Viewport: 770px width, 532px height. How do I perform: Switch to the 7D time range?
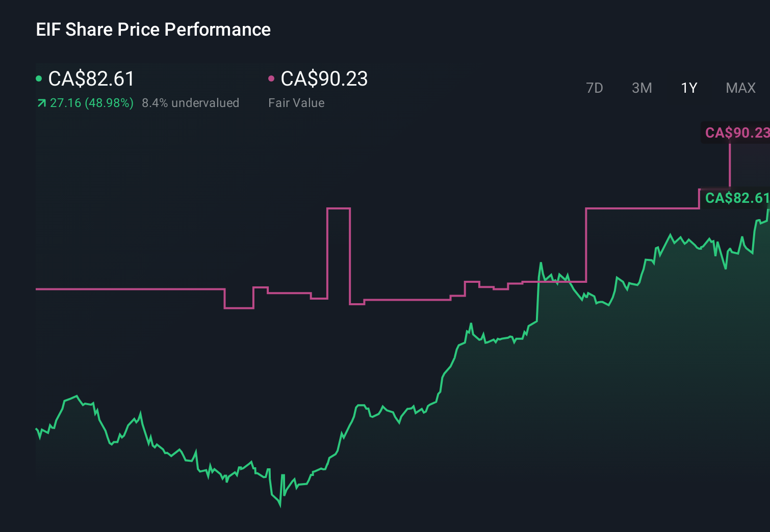595,88
